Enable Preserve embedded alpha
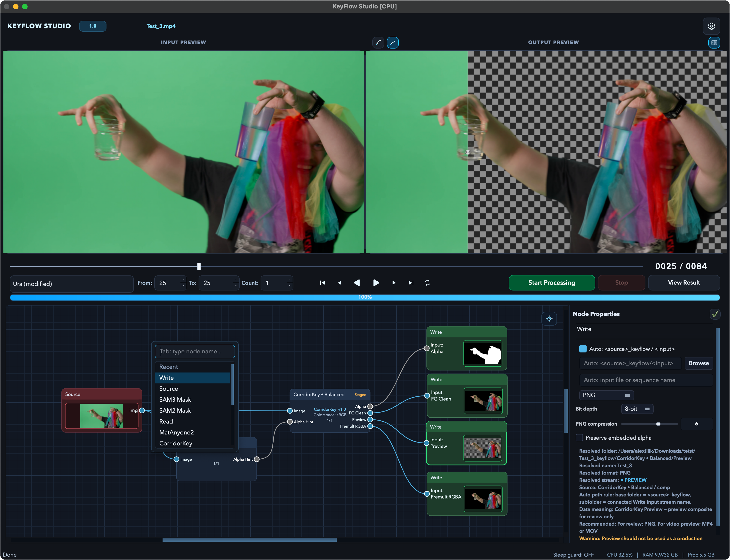This screenshot has width=730, height=560. (x=579, y=438)
